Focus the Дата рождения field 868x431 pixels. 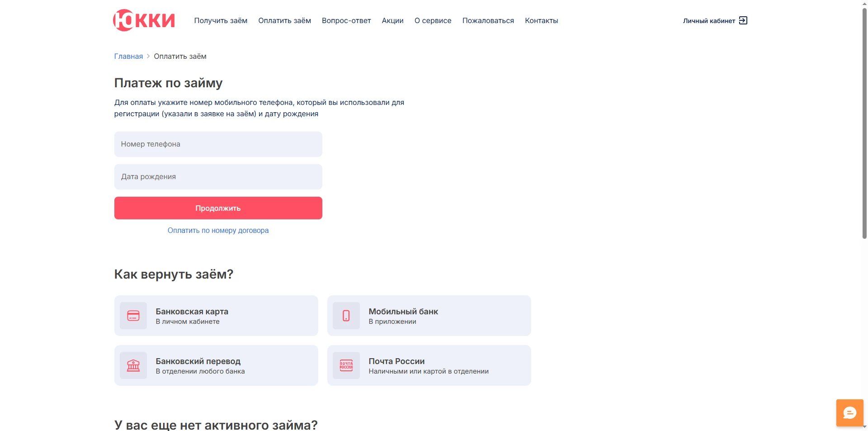[x=218, y=177]
